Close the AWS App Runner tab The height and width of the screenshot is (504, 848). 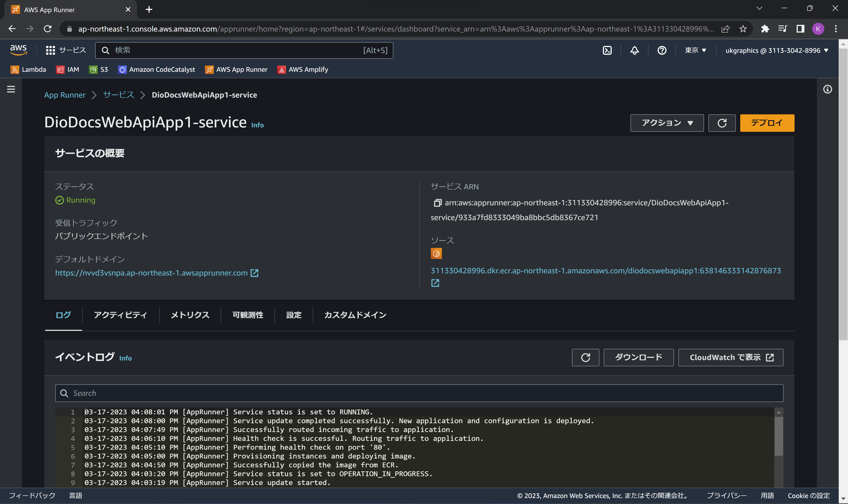point(128,9)
